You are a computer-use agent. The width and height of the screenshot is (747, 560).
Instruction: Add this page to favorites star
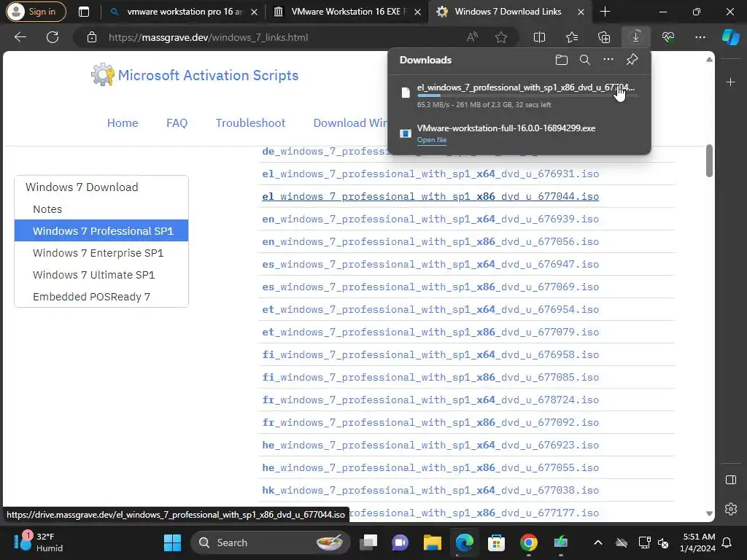[500, 37]
